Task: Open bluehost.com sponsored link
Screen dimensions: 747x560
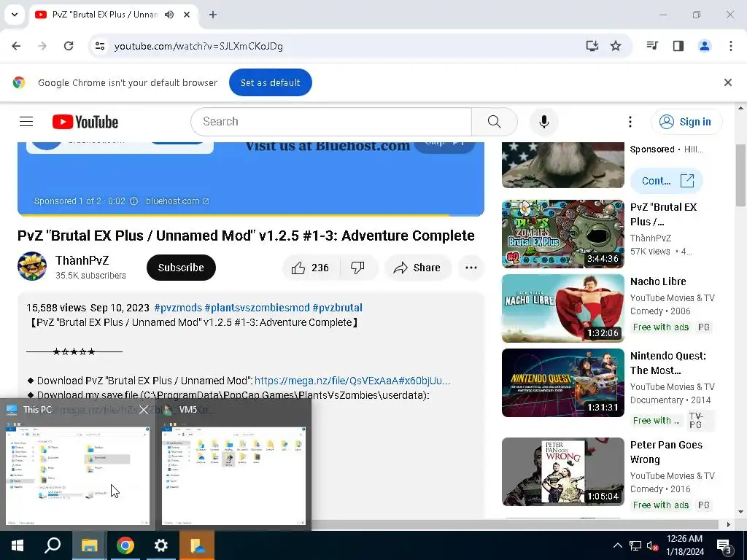Action: tap(177, 201)
